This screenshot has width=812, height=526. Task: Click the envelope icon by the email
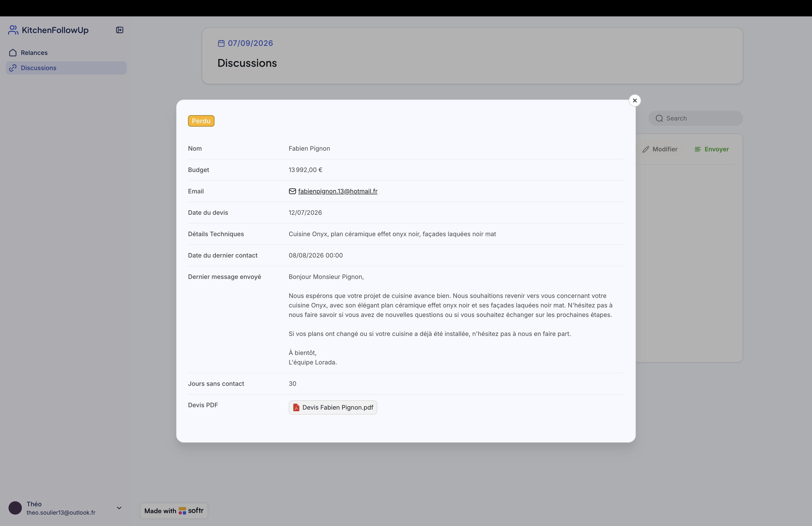[x=292, y=191]
